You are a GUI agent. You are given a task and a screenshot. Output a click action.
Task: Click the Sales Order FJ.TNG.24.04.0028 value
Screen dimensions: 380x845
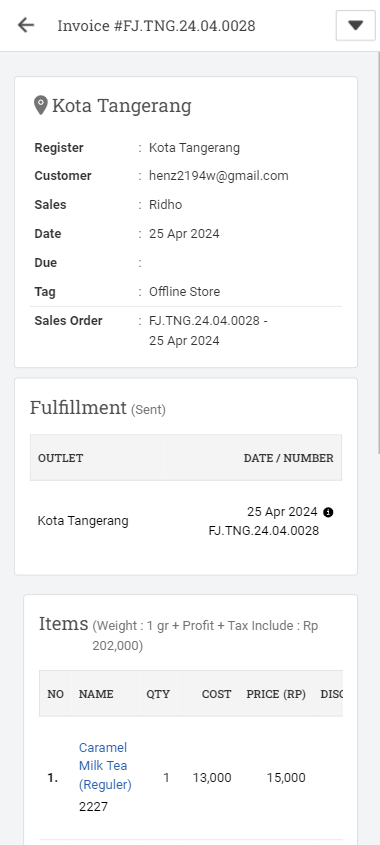click(204, 321)
